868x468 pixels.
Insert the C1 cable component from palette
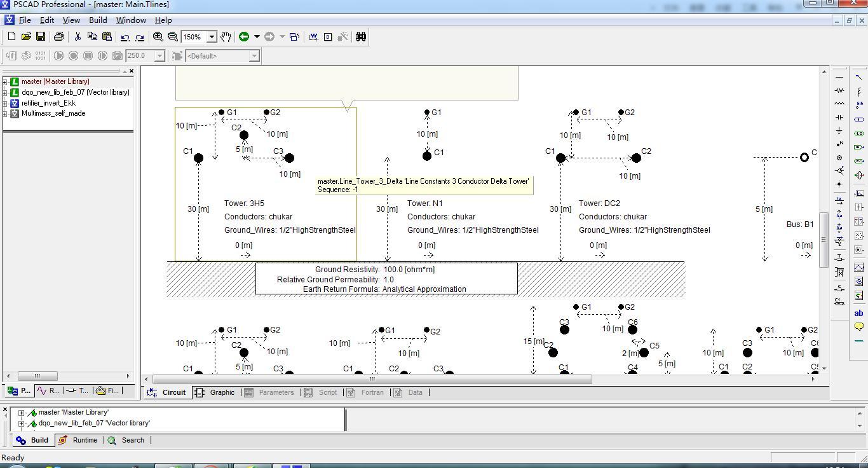pyautogui.click(x=839, y=301)
